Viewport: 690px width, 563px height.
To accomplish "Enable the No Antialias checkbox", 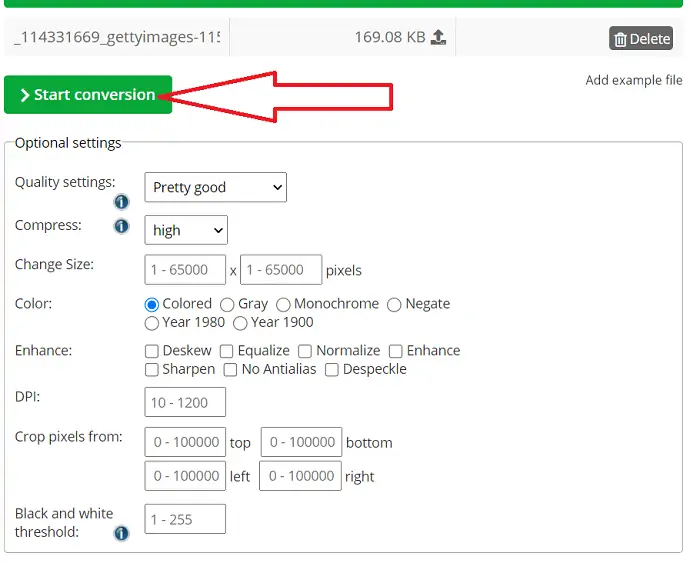I will (x=231, y=370).
